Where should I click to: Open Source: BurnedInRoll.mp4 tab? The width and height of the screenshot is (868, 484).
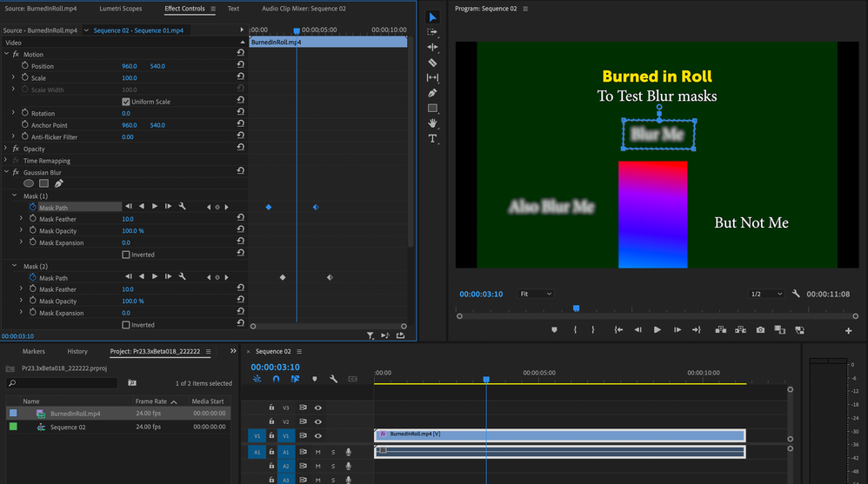click(x=41, y=9)
